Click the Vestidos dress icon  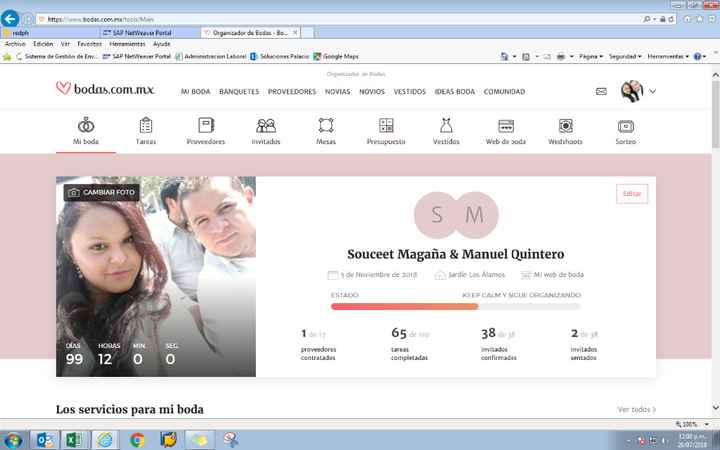point(446,126)
